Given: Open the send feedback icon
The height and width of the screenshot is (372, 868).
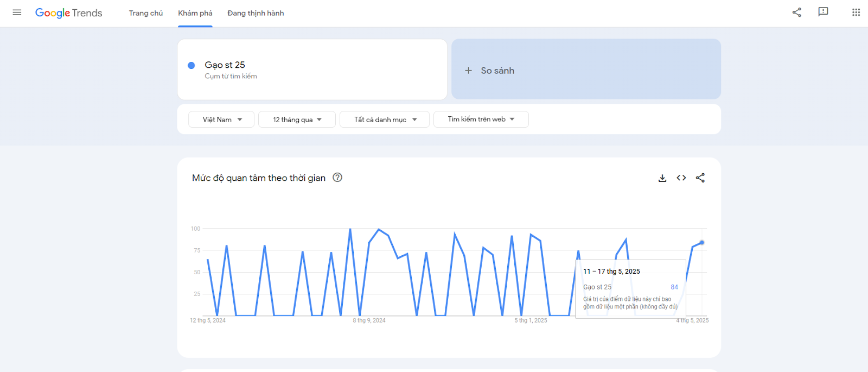Looking at the screenshot, I should (x=823, y=12).
